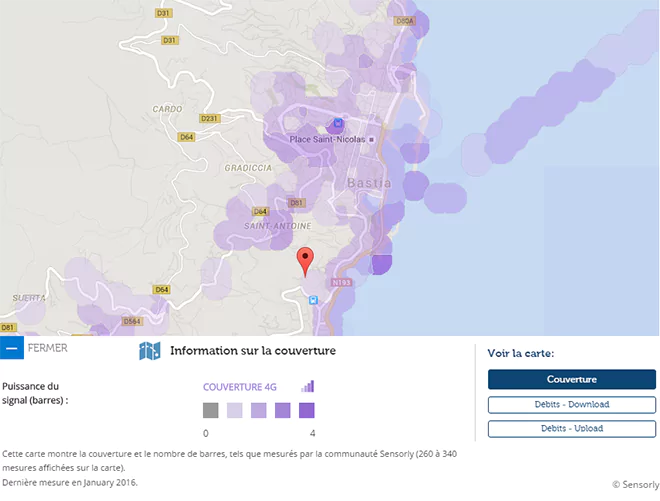Click the Sensorly copyright link
The width and height of the screenshot is (660, 501).
(635, 485)
